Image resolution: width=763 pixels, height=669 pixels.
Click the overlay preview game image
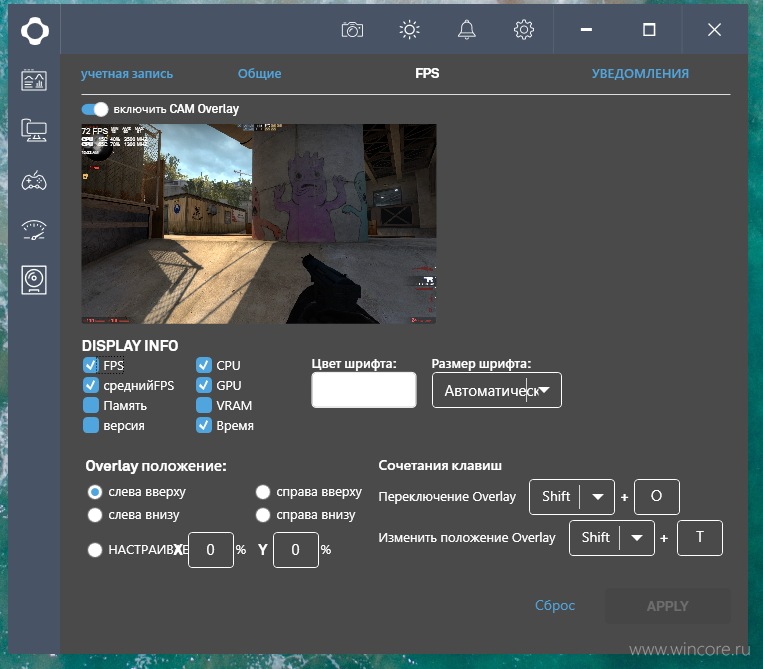[x=259, y=224]
